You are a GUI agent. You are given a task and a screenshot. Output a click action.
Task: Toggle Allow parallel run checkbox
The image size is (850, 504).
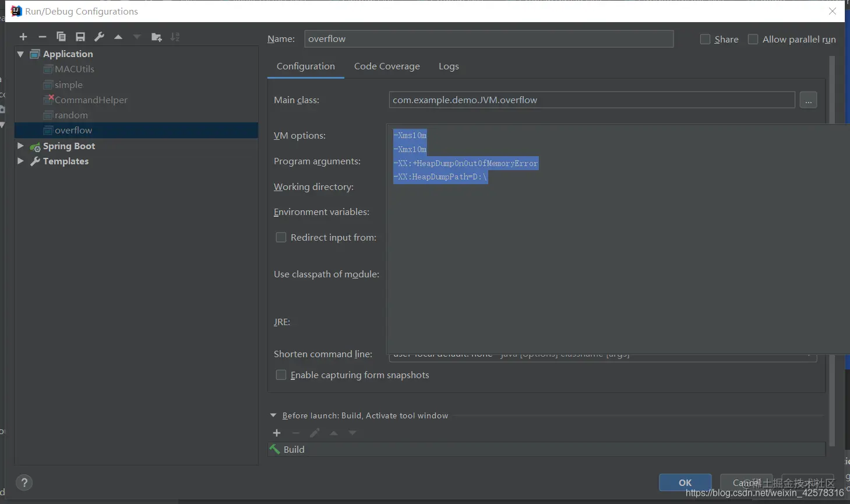pyautogui.click(x=753, y=39)
